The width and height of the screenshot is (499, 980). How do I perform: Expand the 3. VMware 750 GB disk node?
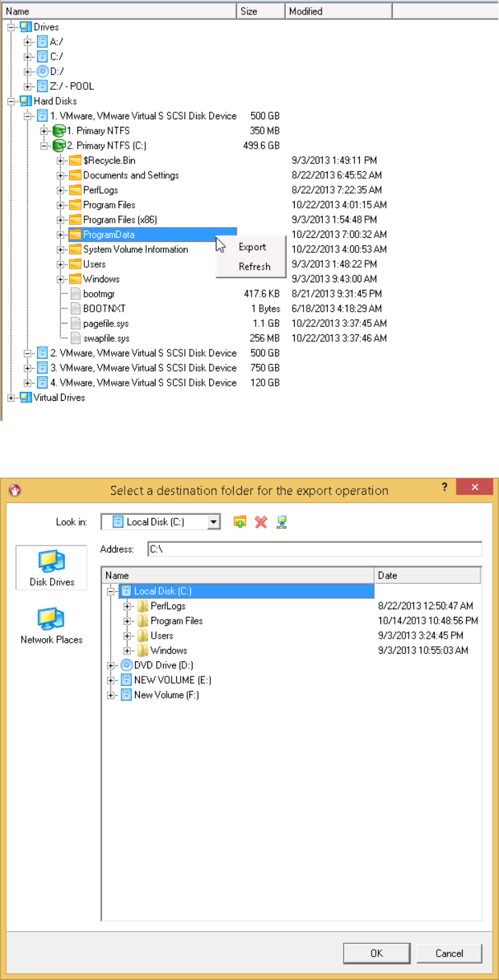click(27, 368)
